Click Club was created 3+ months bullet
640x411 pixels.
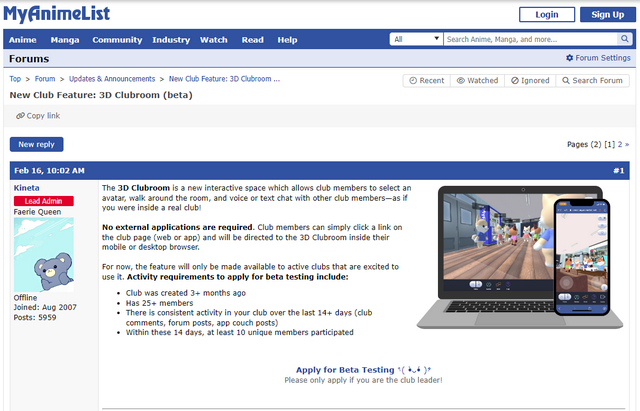(186, 293)
